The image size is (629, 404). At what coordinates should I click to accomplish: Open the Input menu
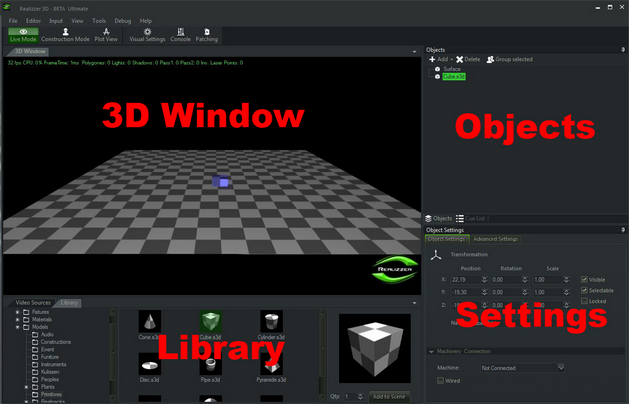point(56,21)
